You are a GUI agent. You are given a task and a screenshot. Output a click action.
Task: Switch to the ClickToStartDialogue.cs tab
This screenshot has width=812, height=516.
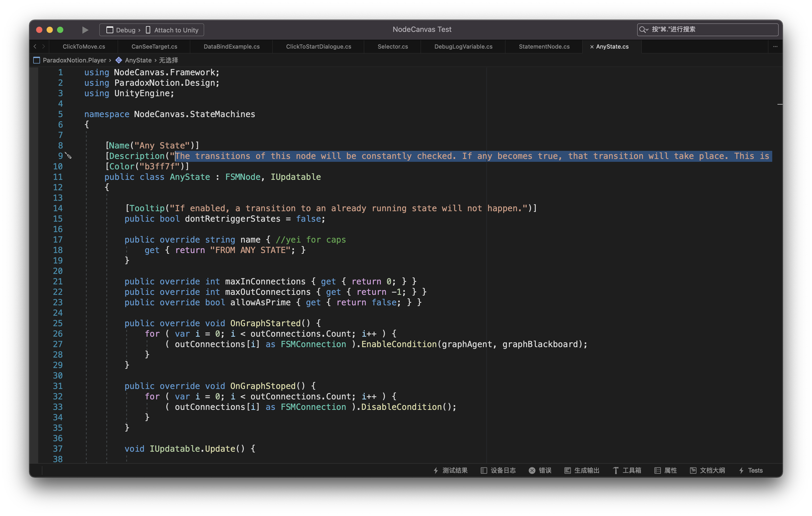(x=318, y=47)
